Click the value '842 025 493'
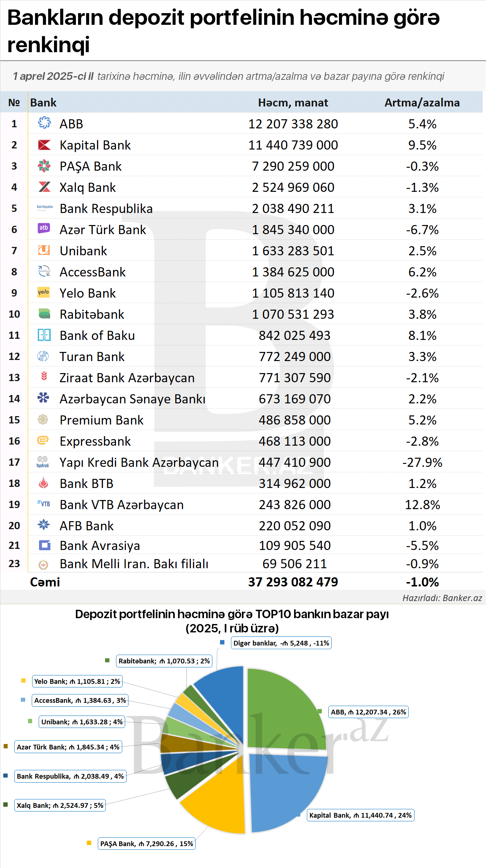486x868 pixels. click(x=294, y=336)
